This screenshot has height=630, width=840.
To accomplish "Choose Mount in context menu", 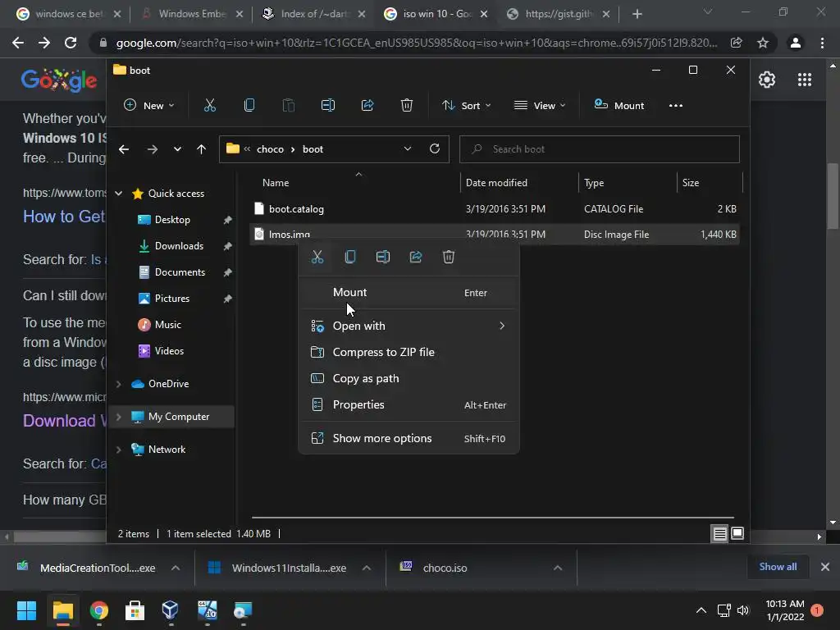I will point(409,293).
